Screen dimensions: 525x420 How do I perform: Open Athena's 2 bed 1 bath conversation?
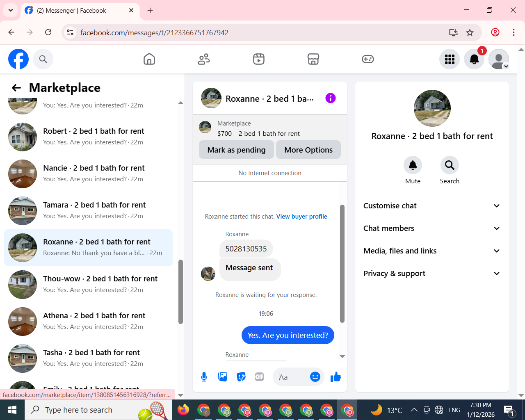(88, 322)
